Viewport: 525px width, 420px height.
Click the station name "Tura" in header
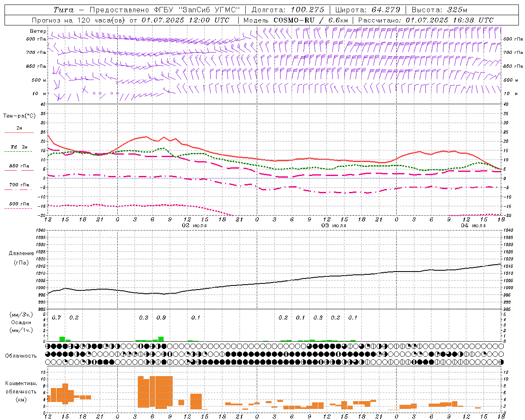(x=63, y=10)
